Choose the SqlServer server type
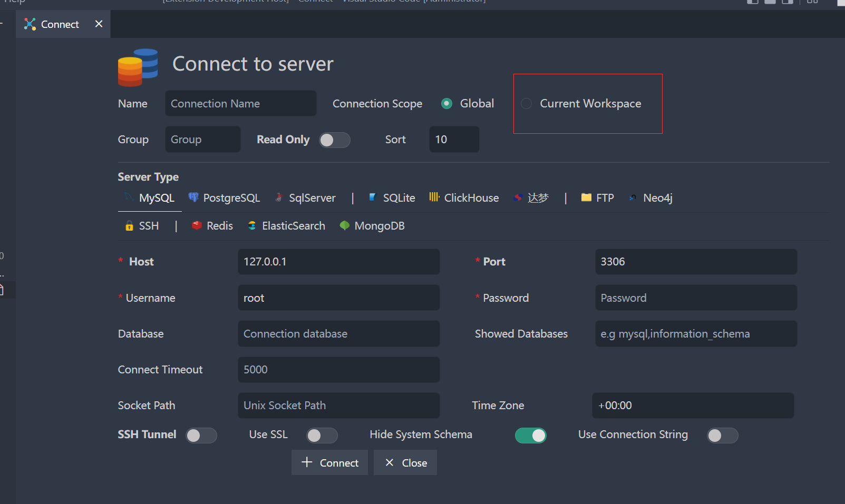Image resolution: width=845 pixels, height=504 pixels. click(x=312, y=197)
